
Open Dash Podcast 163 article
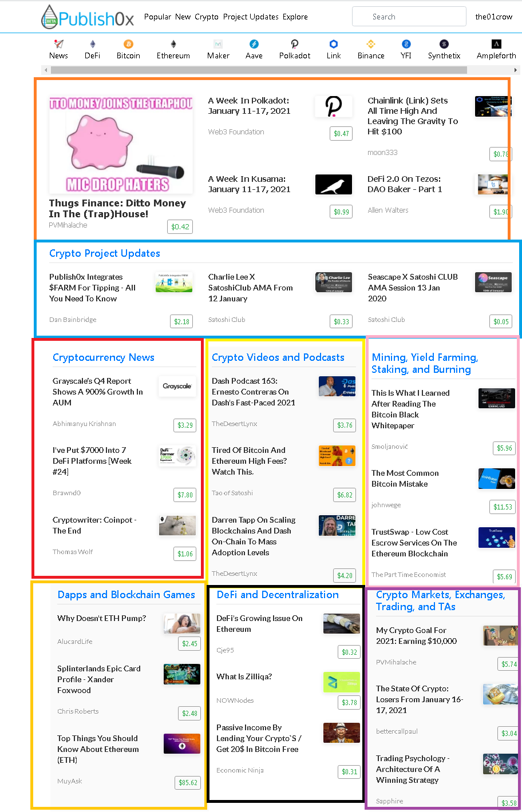click(x=254, y=392)
